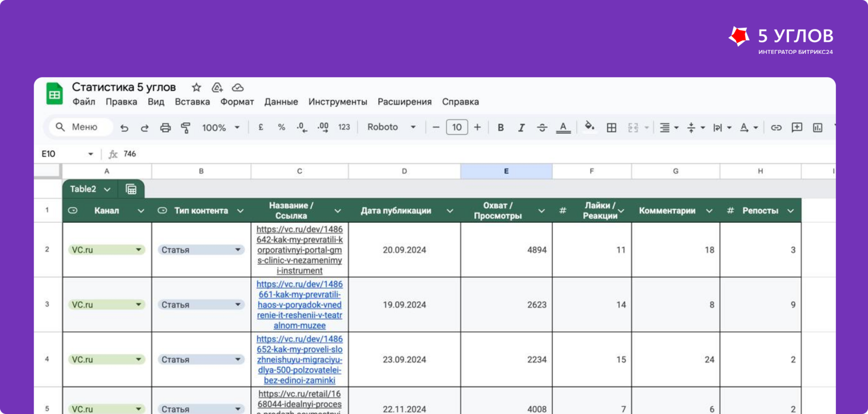Select the row 3 header number
Image resolution: width=868 pixels, height=414 pixels.
pyautogui.click(x=48, y=304)
